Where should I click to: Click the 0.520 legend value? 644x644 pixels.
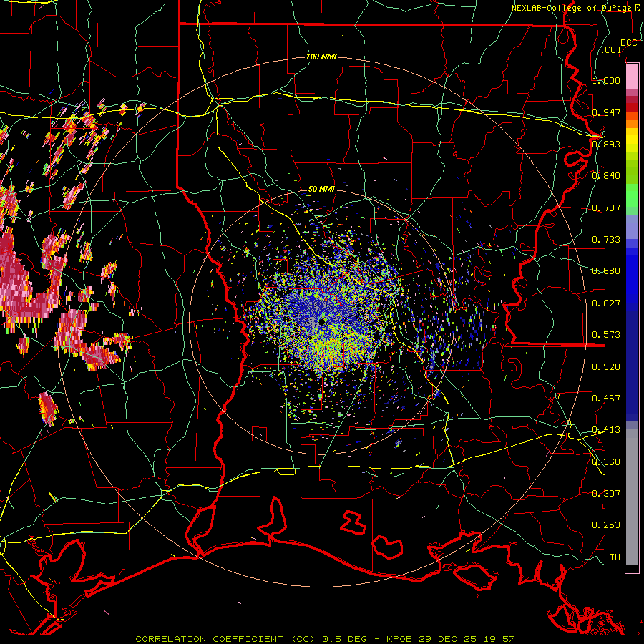pos(606,367)
